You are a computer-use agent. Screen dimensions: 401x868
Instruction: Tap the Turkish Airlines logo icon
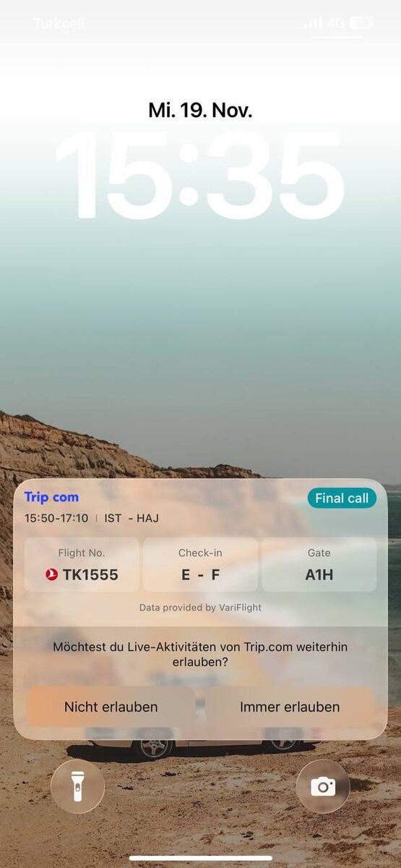[x=51, y=575]
